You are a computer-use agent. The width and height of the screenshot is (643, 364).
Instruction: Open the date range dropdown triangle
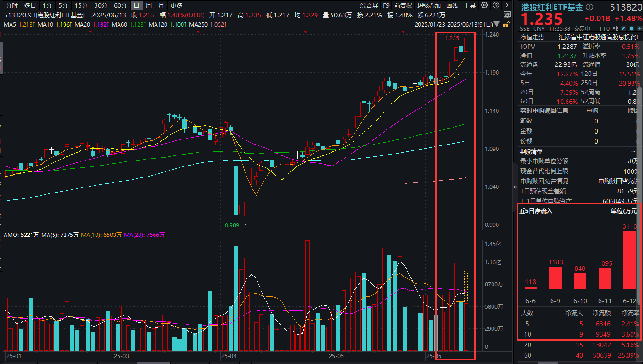[x=498, y=25]
